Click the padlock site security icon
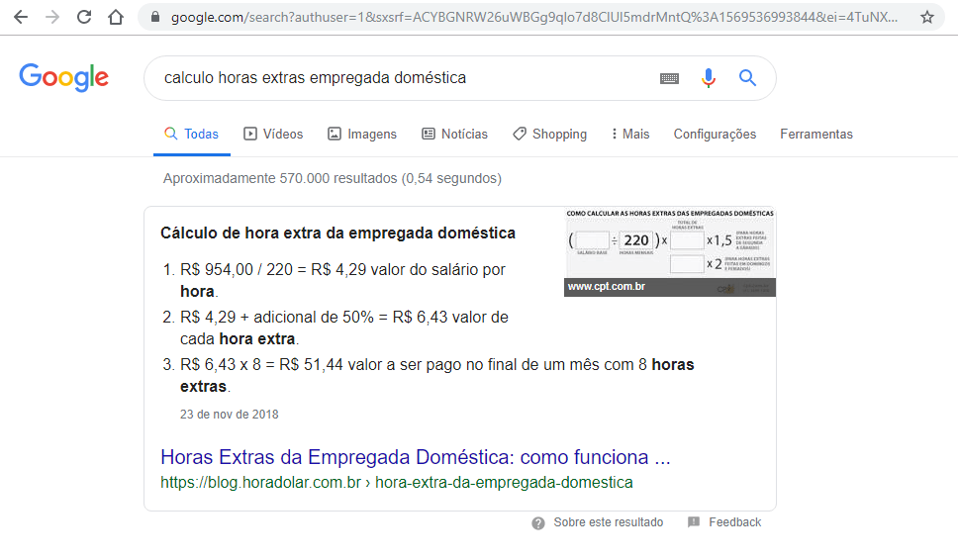Viewport: 958px width, 560px height. (155, 17)
